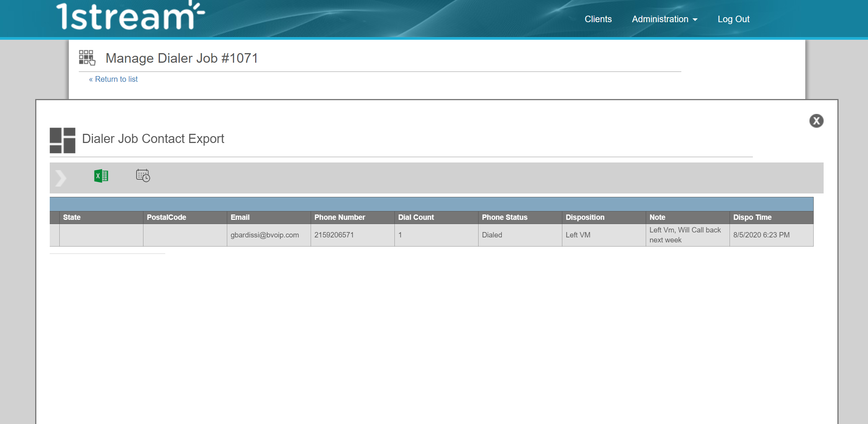This screenshot has height=424, width=868.
Task: Close the Dialer Job Contact Export dialog
Action: click(x=816, y=121)
